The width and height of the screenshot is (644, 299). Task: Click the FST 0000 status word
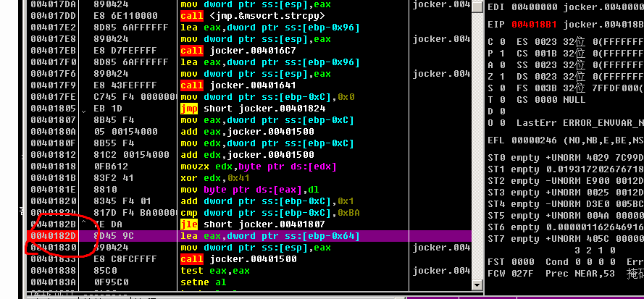pos(511,262)
